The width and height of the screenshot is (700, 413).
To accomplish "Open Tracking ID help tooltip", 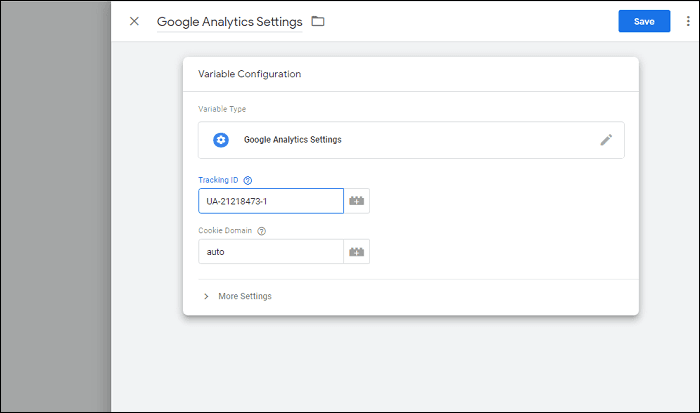I will pyautogui.click(x=248, y=180).
